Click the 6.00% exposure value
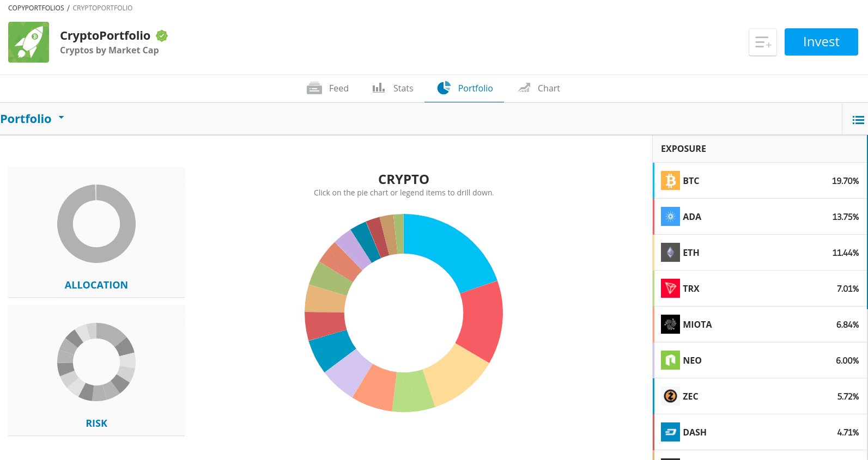The width and height of the screenshot is (868, 460). click(x=847, y=360)
